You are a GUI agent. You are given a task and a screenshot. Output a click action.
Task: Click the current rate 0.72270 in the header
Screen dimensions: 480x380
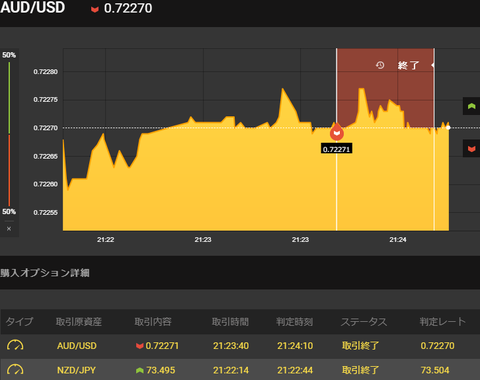point(128,8)
